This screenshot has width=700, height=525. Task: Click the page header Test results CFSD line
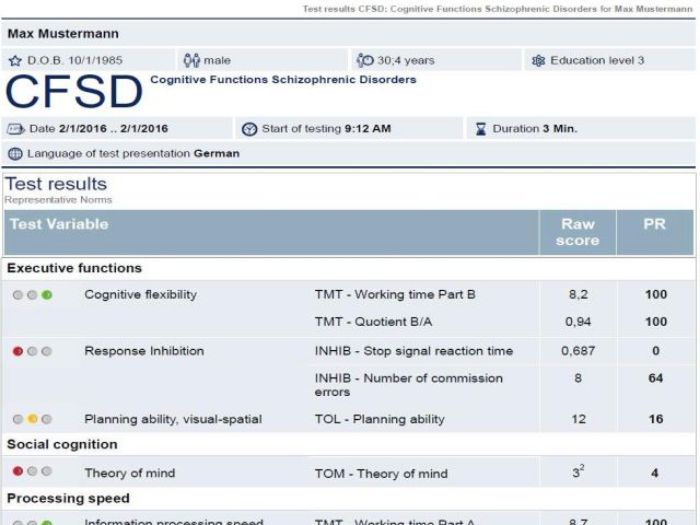(x=497, y=9)
